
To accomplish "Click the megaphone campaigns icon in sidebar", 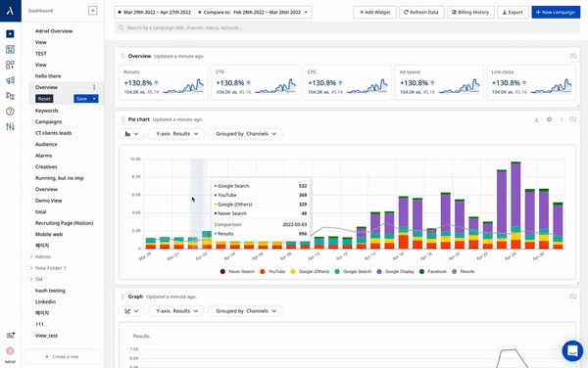I will [10, 80].
